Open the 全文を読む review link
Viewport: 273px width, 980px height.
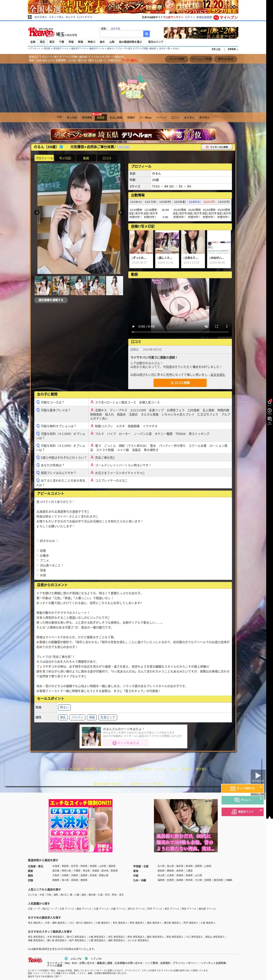point(218,375)
